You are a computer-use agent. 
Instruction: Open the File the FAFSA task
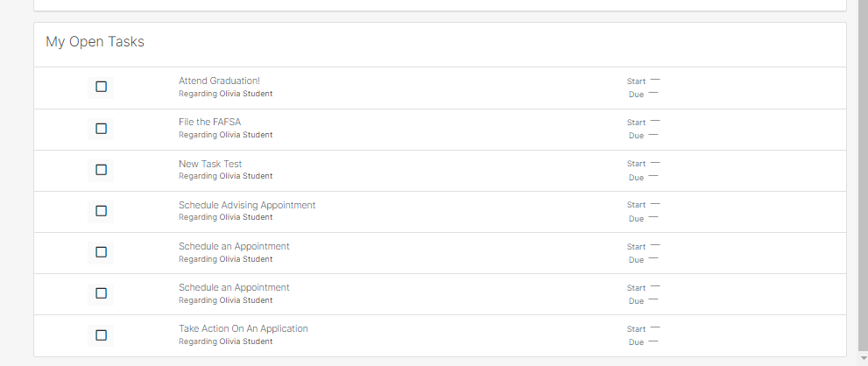coord(210,123)
